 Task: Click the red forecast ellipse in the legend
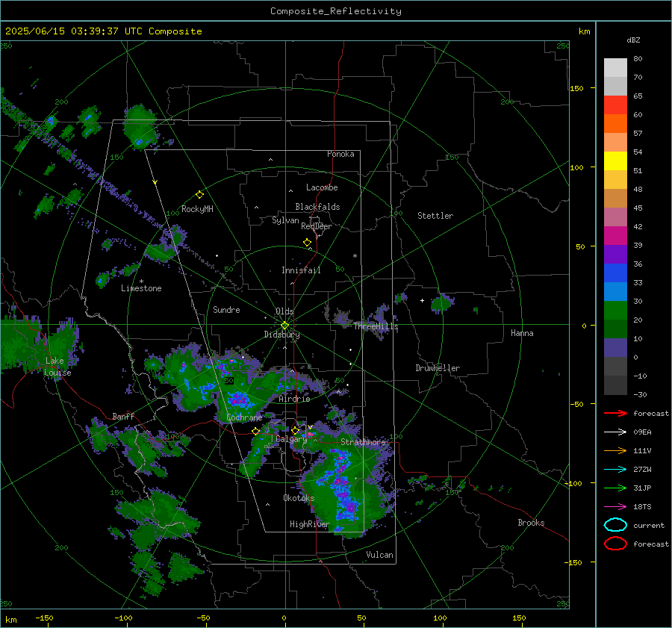pyautogui.click(x=615, y=544)
